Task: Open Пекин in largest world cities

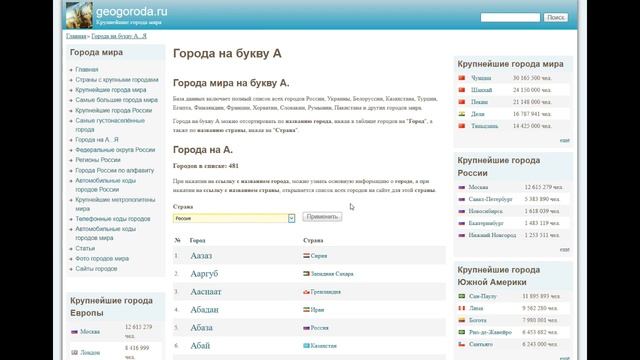Action: pos(480,102)
